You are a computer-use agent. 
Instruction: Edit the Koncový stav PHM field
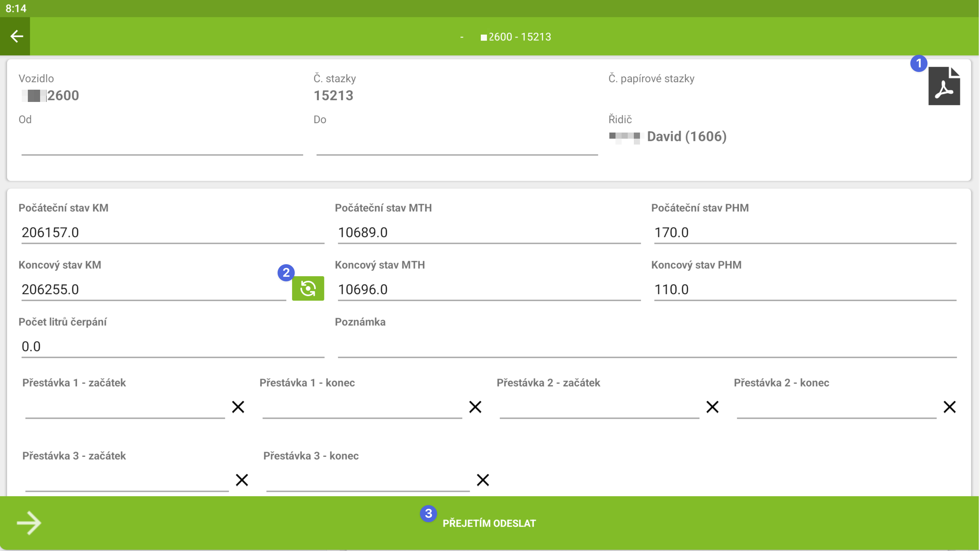pyautogui.click(x=804, y=290)
